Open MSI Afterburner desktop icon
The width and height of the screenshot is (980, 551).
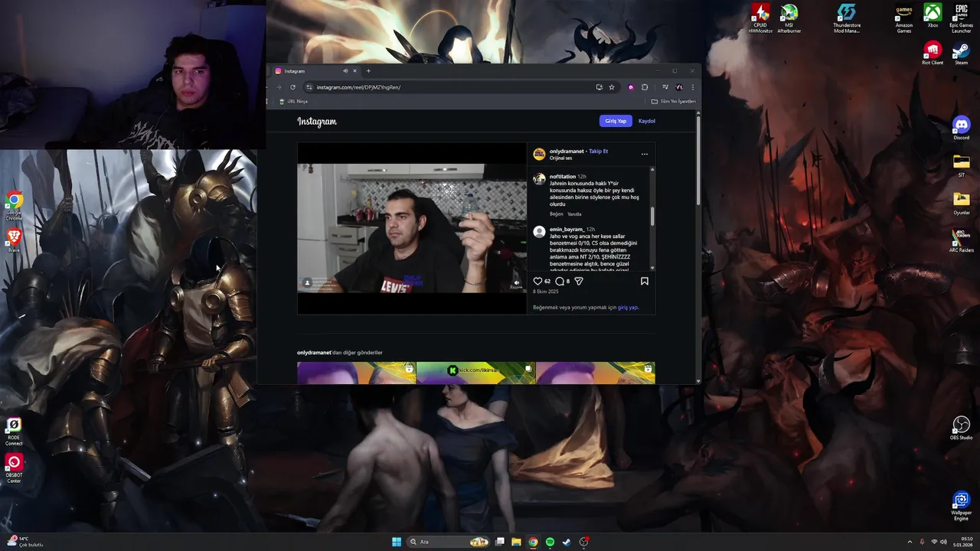(789, 18)
